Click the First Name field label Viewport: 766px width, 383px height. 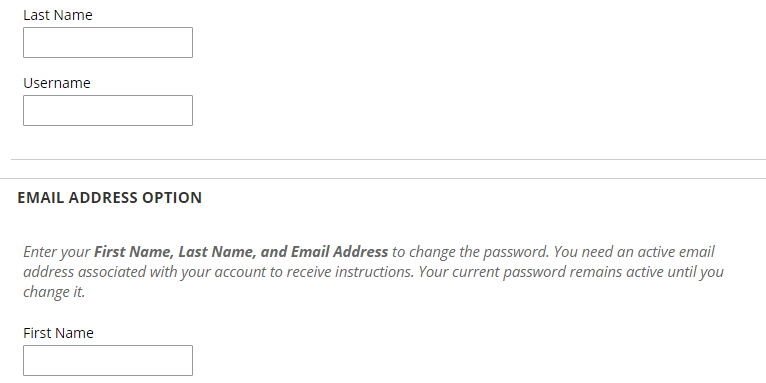click(58, 333)
